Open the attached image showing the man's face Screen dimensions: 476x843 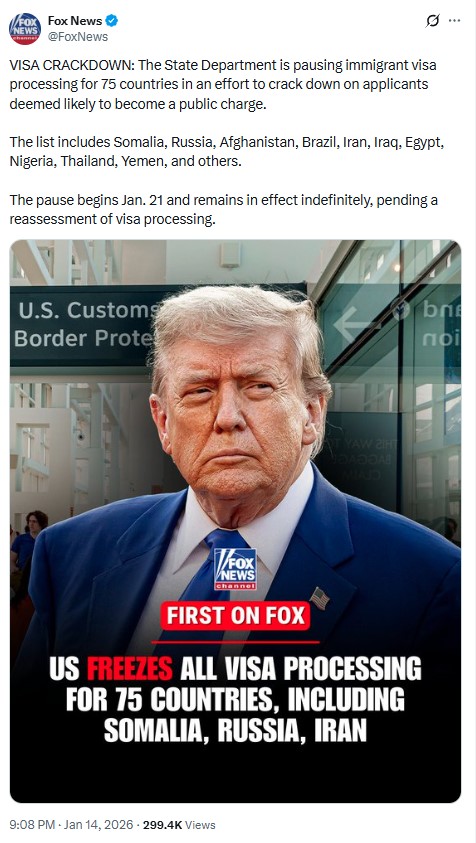(x=235, y=521)
